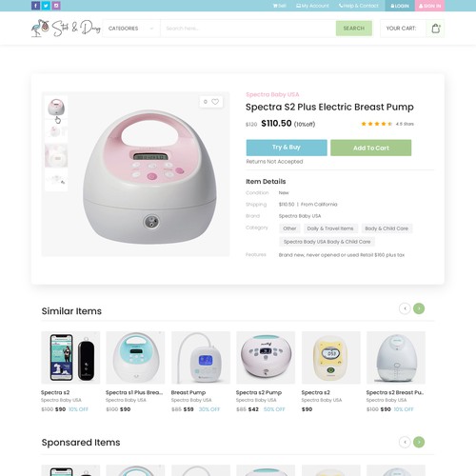Image resolution: width=476 pixels, height=476 pixels.
Task: Click the shopping cart bag icon
Action: point(436,29)
